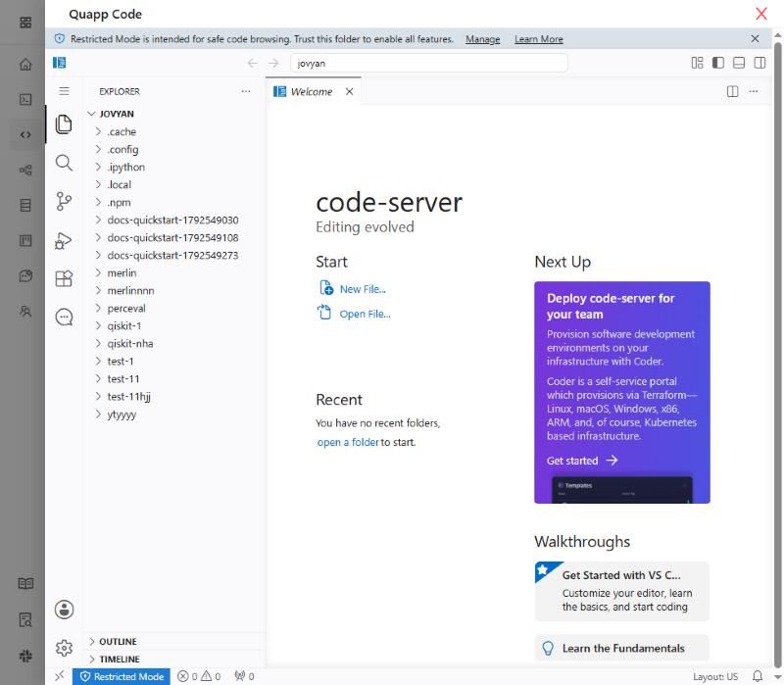The image size is (784, 685).
Task: Click the Go Back arrow
Action: coord(253,63)
